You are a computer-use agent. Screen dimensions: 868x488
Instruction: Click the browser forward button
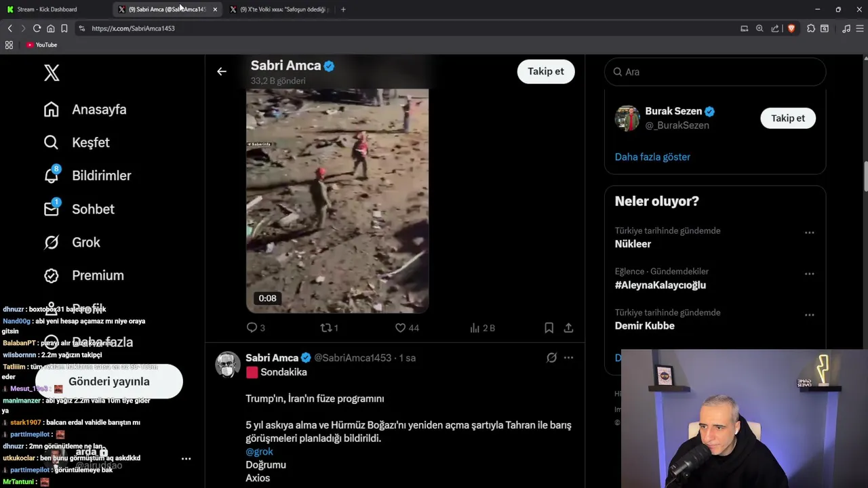click(x=22, y=28)
